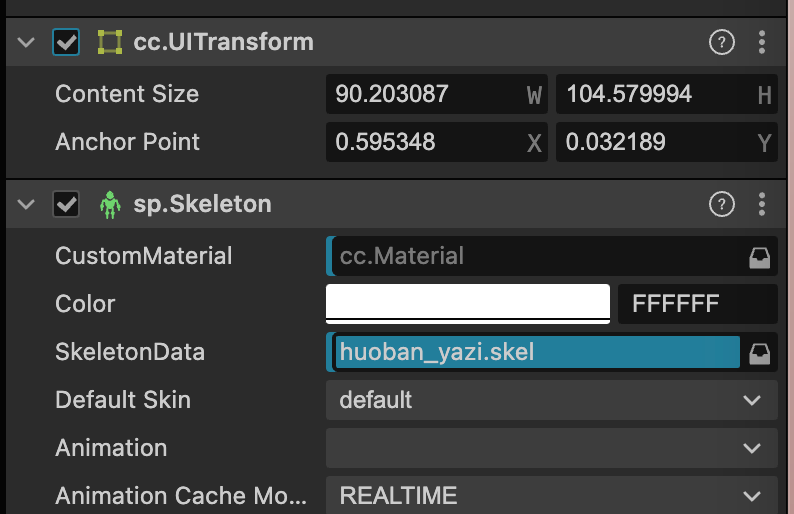
Task: Click the FFFFFF hex color field
Action: tap(697, 304)
